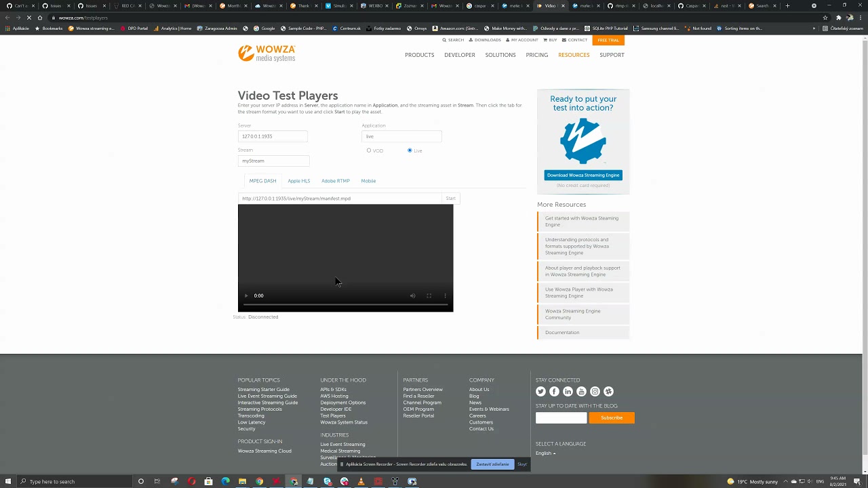Click the orange Subscribe button

tap(612, 418)
